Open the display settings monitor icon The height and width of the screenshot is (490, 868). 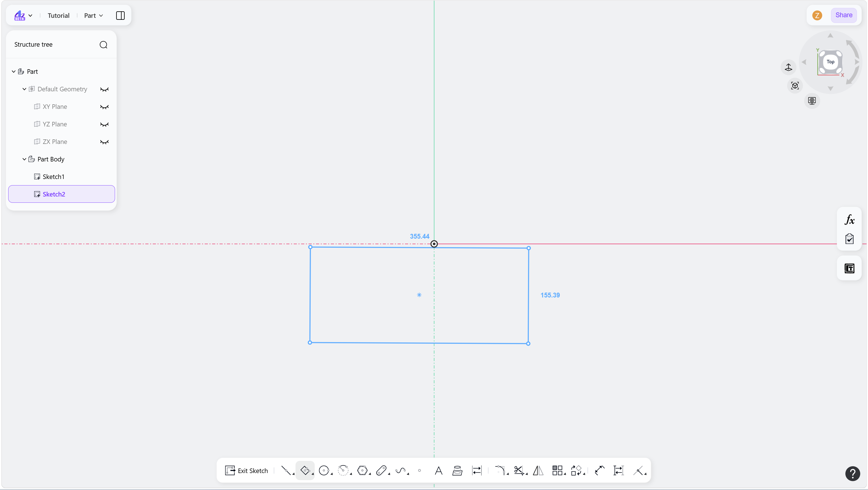click(812, 100)
